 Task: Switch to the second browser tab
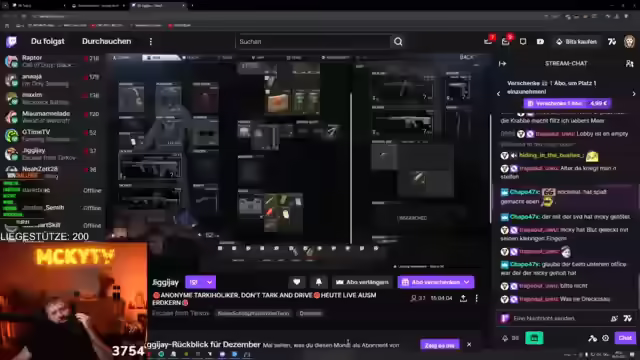point(97,5)
